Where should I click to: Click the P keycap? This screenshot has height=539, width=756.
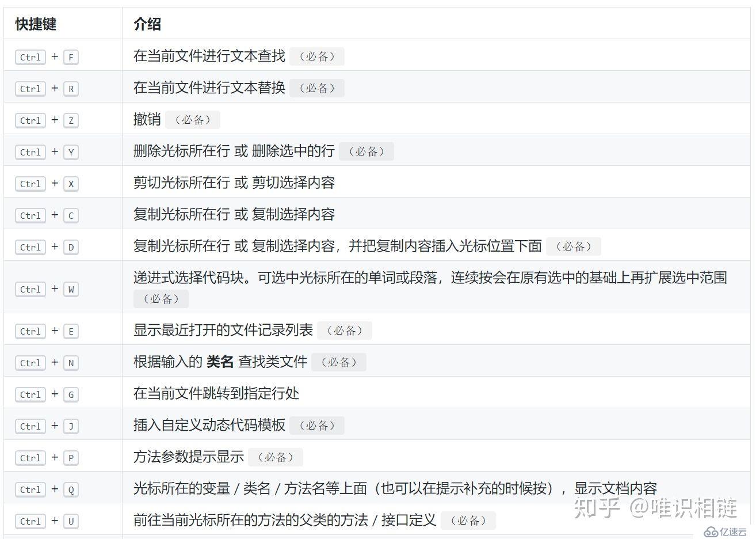click(x=71, y=458)
